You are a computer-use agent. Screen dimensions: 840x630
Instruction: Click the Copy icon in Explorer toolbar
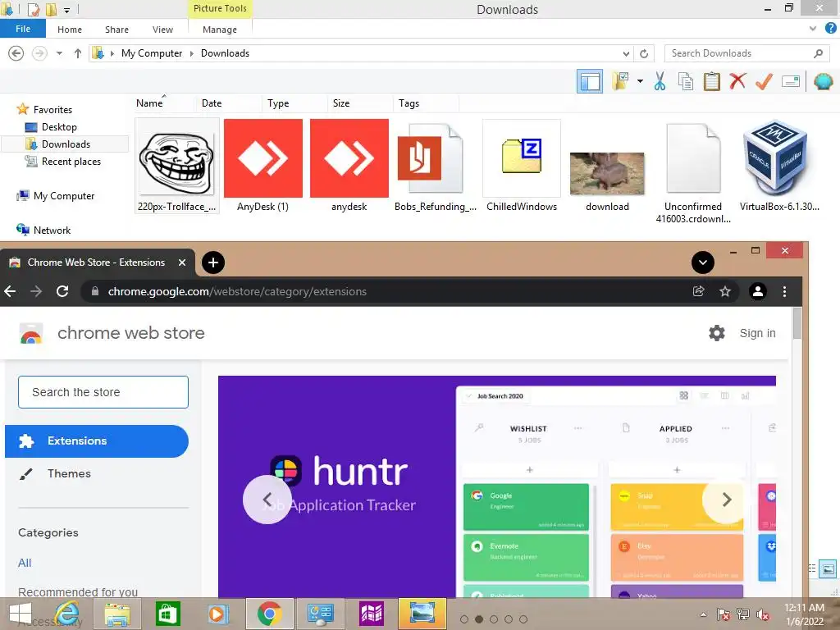click(x=685, y=81)
